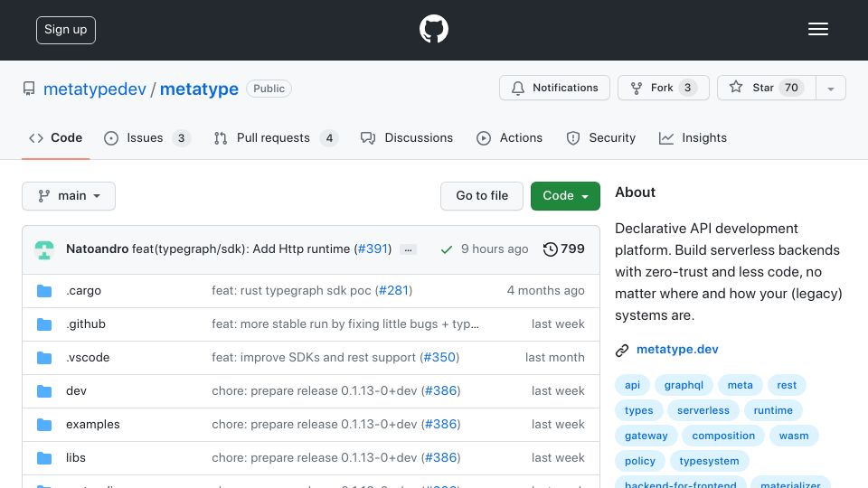Open the libs folder
This screenshot has width=868, height=488.
pos(76,457)
